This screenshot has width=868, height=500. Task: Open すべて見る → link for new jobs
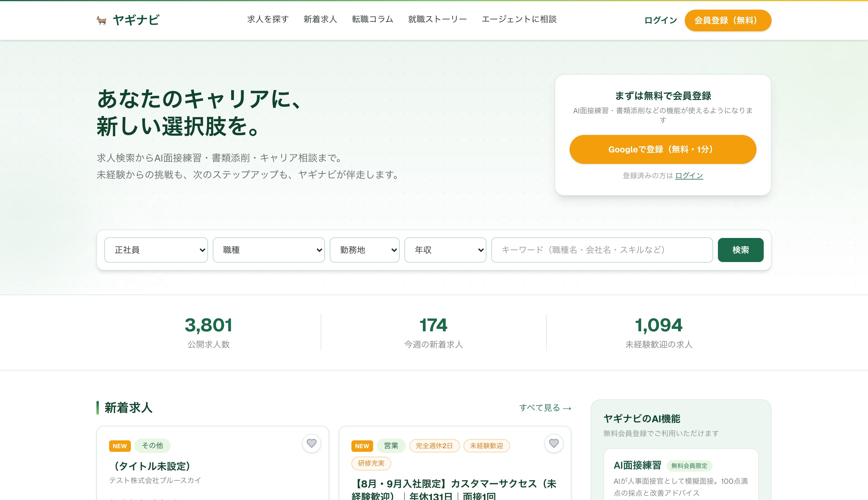[545, 408]
